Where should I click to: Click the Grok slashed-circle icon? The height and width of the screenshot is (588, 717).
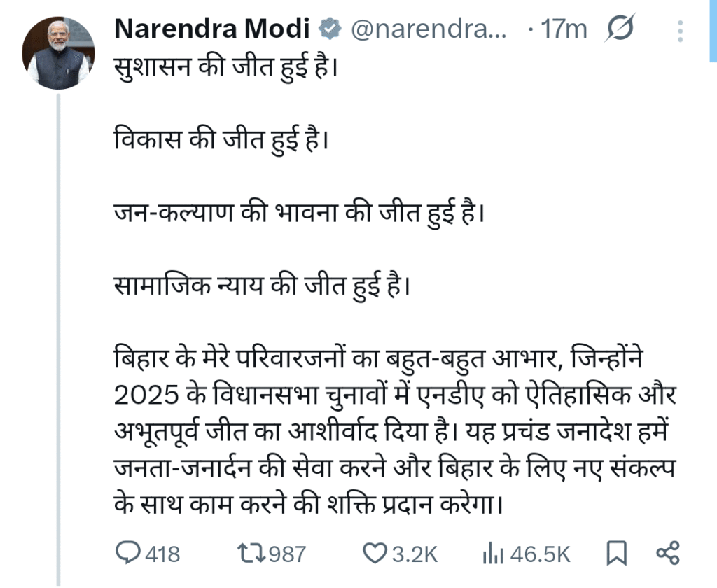pos(619,30)
